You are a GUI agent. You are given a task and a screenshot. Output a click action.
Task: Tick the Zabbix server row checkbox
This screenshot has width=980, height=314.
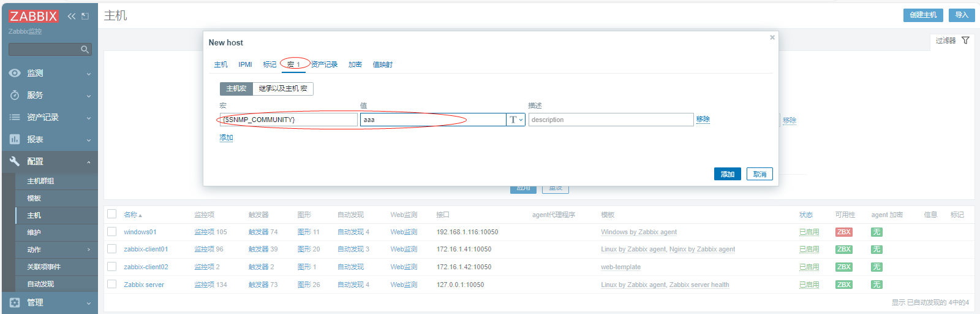pos(111,284)
